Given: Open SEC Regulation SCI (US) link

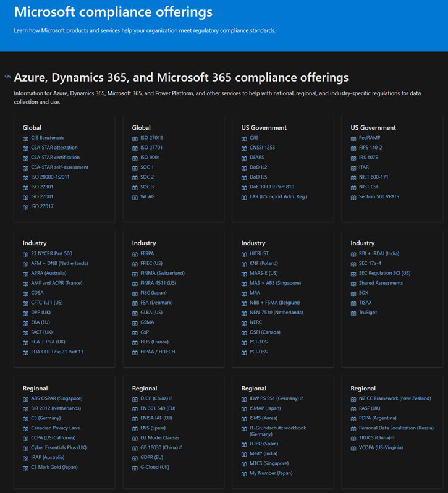Looking at the screenshot, I should click(x=385, y=273).
